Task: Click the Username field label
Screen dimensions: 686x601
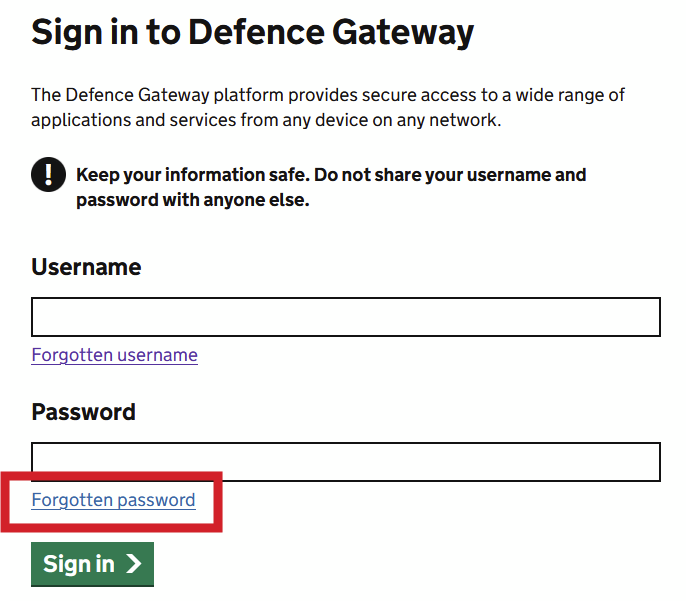Action: click(x=86, y=268)
